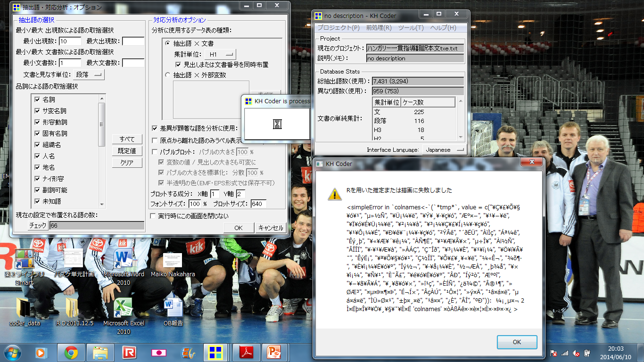Uncheck the 名詞 part-of-speech checkbox
Image resolution: width=644 pixels, height=362 pixels.
[38, 99]
